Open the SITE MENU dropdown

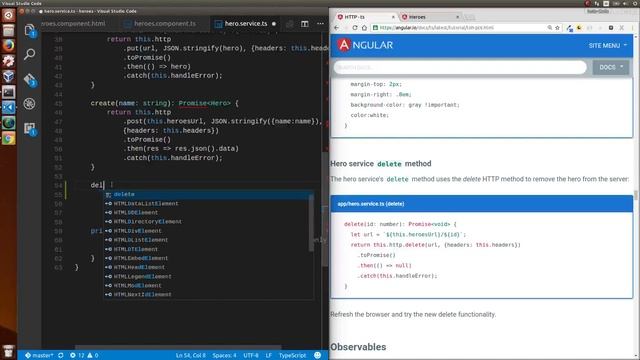pyautogui.click(x=607, y=45)
